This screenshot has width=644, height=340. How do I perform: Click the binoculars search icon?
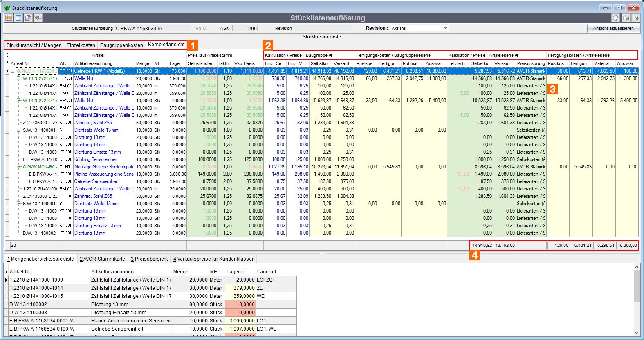38,18
